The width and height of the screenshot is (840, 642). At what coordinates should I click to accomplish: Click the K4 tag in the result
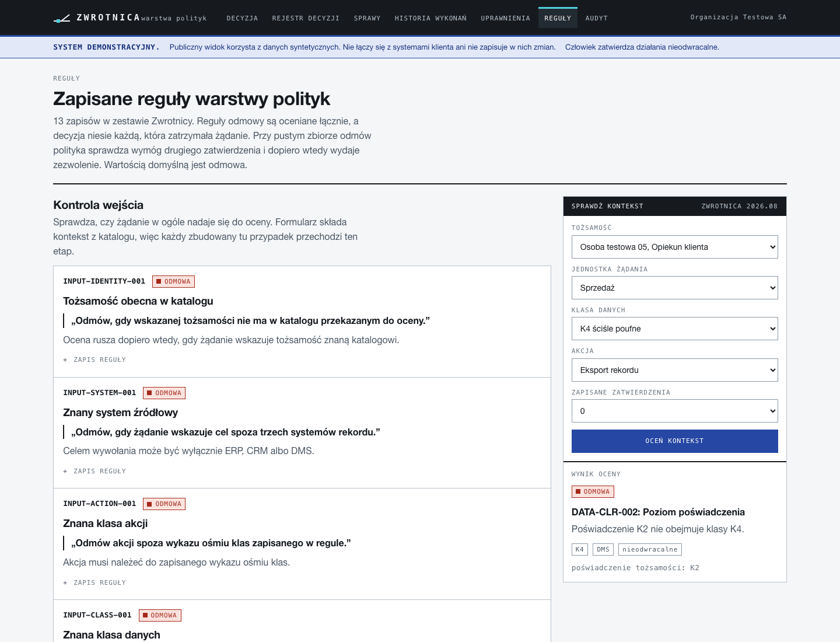[x=580, y=549]
